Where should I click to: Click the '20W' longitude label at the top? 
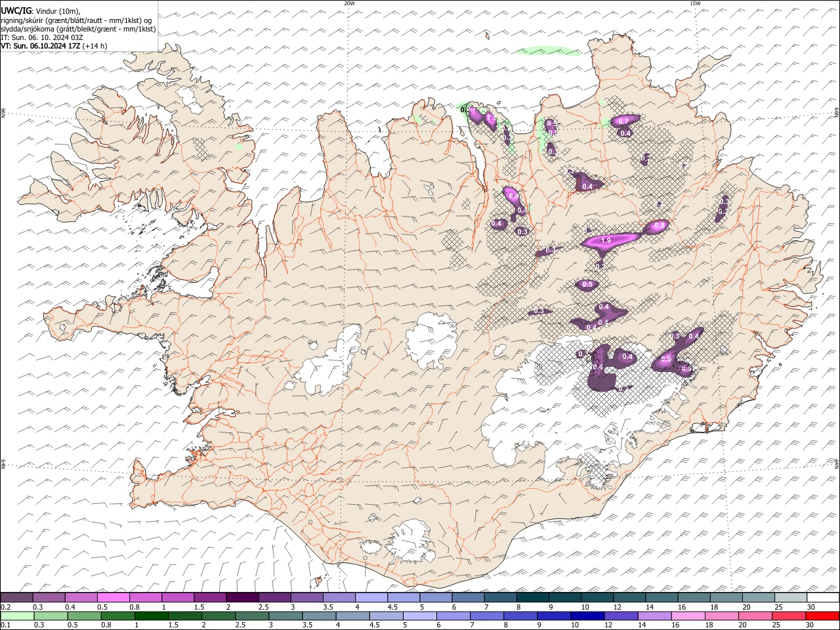[x=349, y=3]
